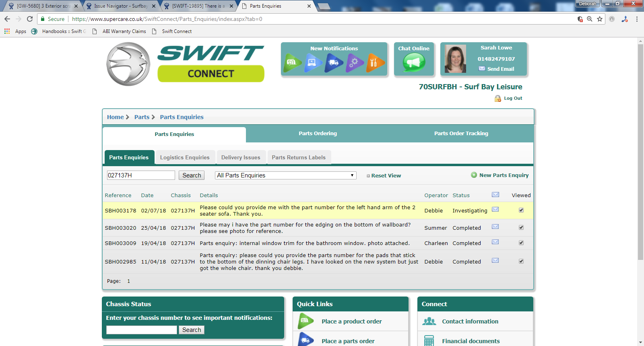Open the Financial documents link
This screenshot has width=644, height=346.
pyautogui.click(x=471, y=341)
